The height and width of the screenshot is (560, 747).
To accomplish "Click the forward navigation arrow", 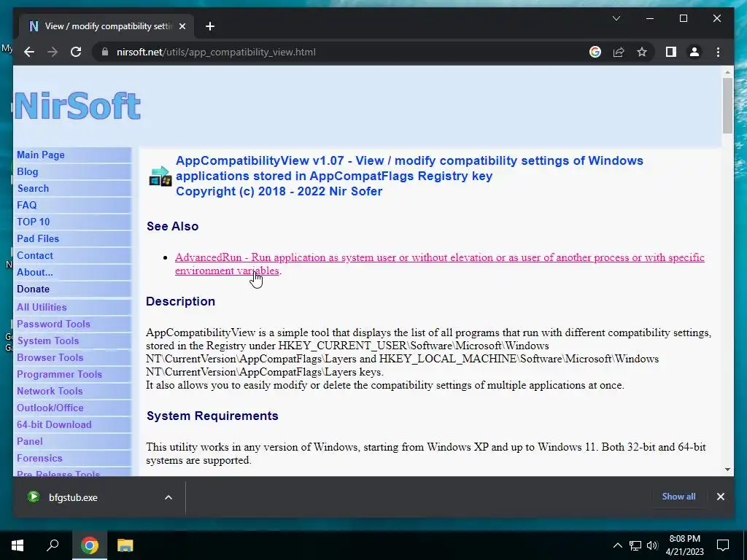I will 53,52.
